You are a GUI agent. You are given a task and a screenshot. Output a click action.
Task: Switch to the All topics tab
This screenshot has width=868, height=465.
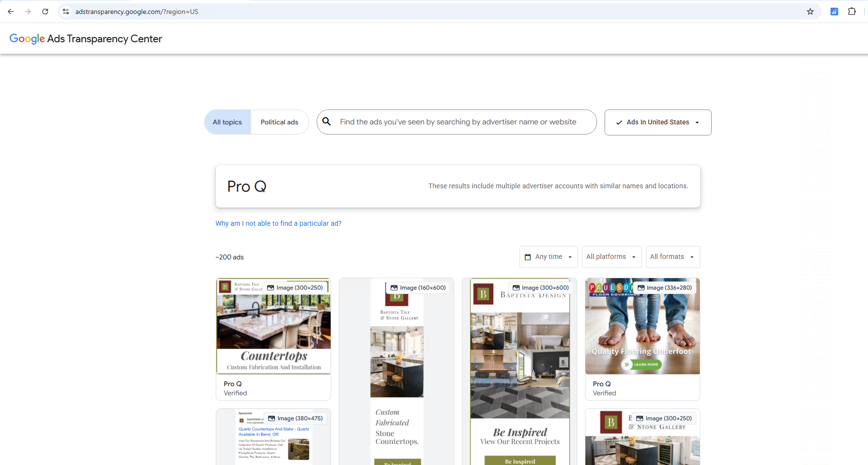(x=227, y=122)
